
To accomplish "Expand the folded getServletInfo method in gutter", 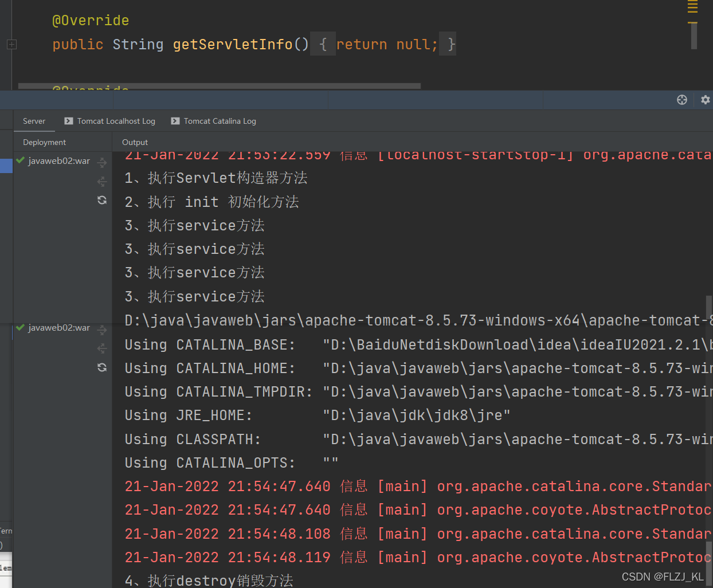I will pyautogui.click(x=11, y=44).
